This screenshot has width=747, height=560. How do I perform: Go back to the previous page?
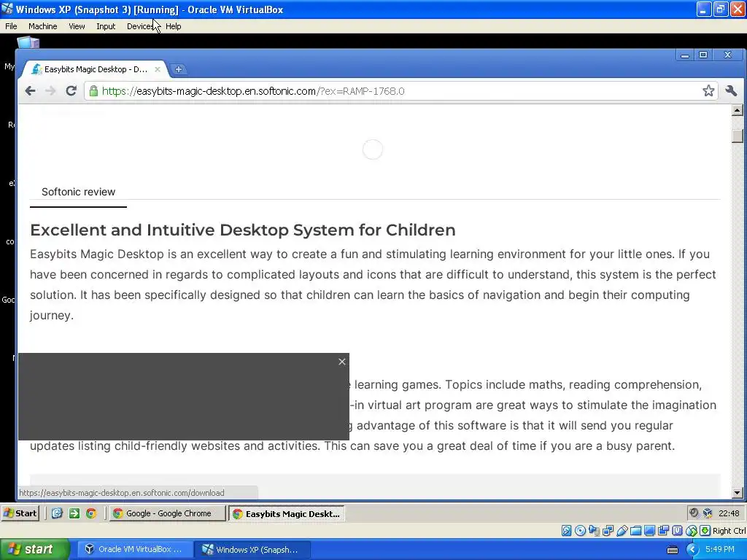pyautogui.click(x=30, y=91)
